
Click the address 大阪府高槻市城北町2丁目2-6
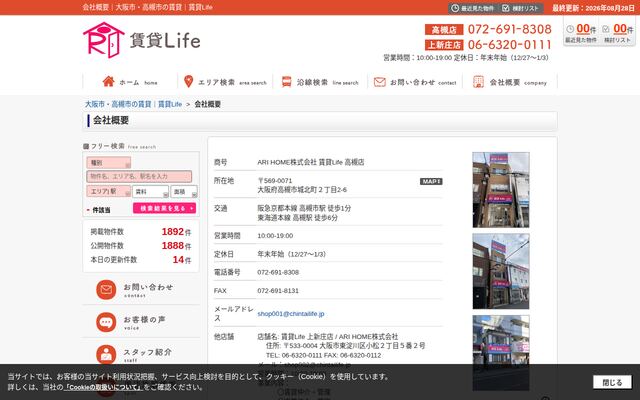click(x=302, y=190)
